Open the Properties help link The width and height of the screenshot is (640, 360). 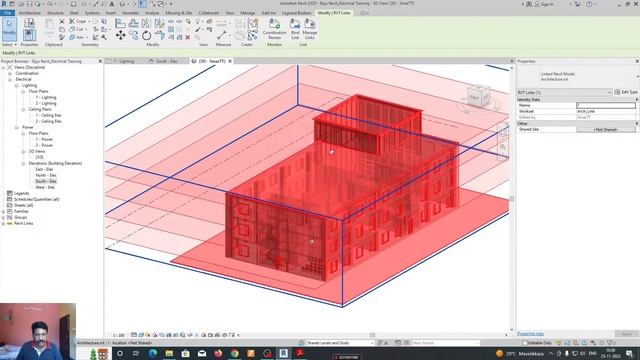[x=530, y=334]
